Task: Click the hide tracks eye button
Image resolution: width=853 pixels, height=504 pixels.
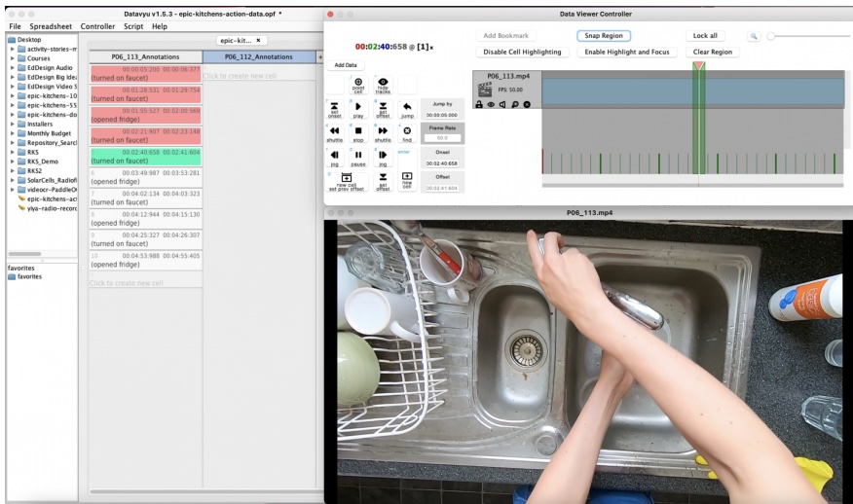Action: (383, 86)
